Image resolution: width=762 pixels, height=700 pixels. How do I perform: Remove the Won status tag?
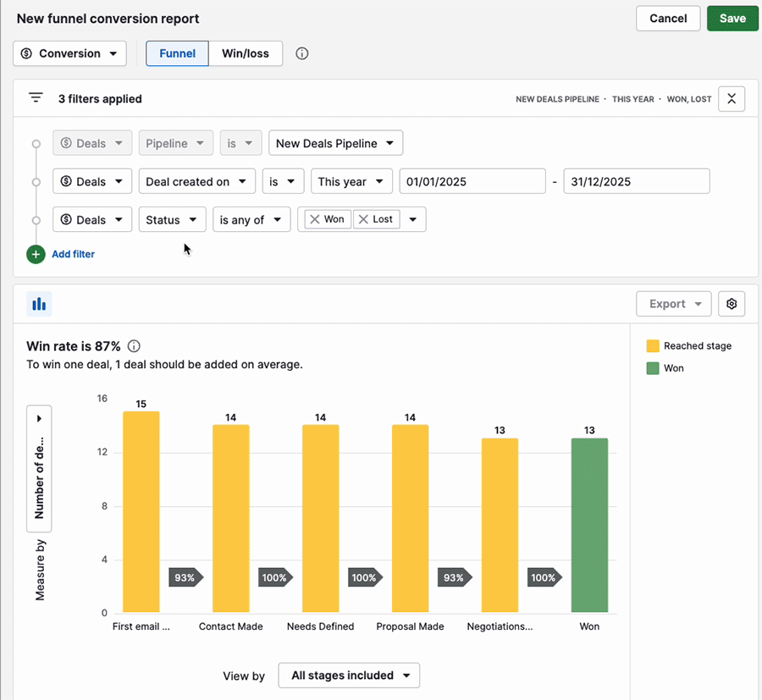pyautogui.click(x=315, y=219)
